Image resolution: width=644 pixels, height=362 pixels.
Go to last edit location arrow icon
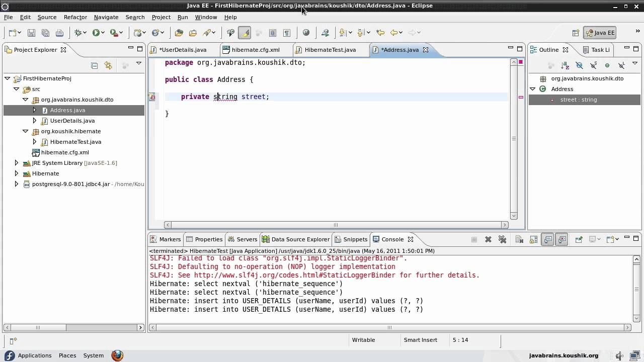380,33
